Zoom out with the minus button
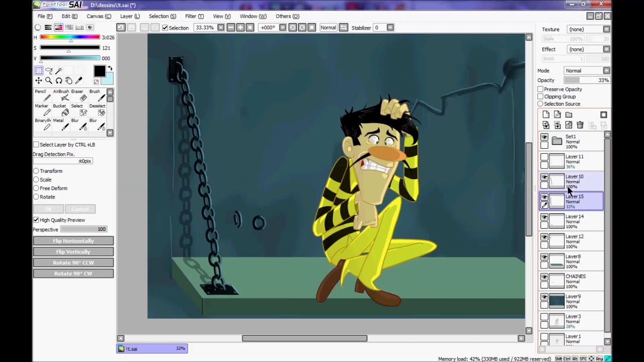The width and height of the screenshot is (644, 362). 231,28
